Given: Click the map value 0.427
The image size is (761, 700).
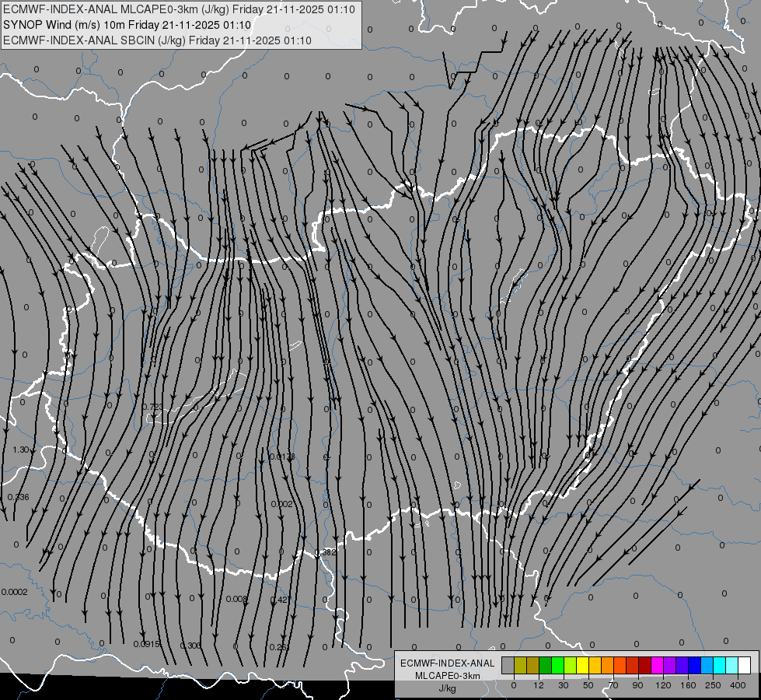Looking at the screenshot, I should coord(281,600).
